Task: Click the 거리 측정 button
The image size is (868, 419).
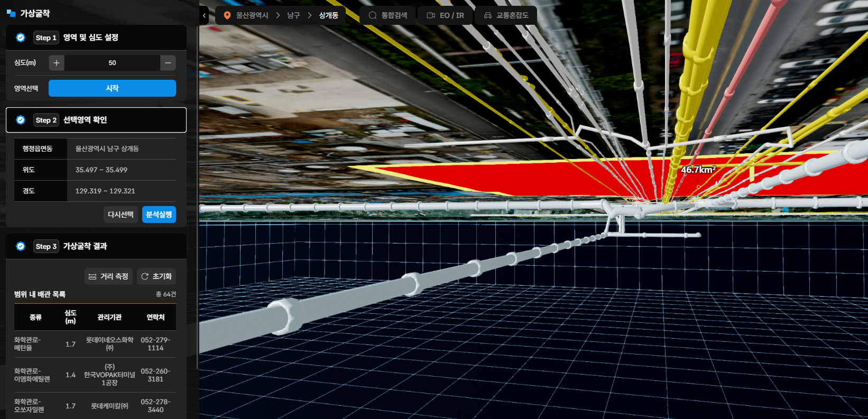Action: coord(108,276)
